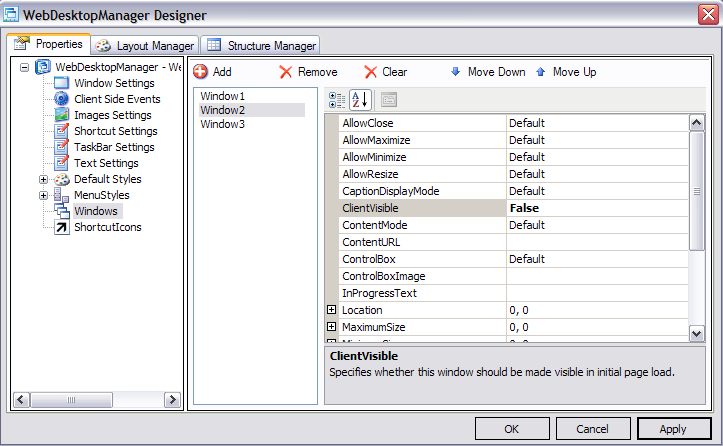Collapse the WebDesktopManager root node

pos(25,67)
